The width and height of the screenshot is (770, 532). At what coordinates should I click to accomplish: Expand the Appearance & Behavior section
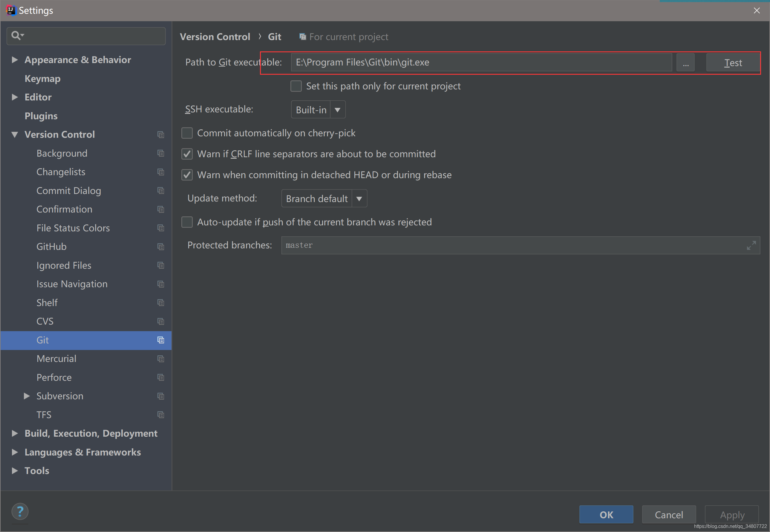point(14,60)
